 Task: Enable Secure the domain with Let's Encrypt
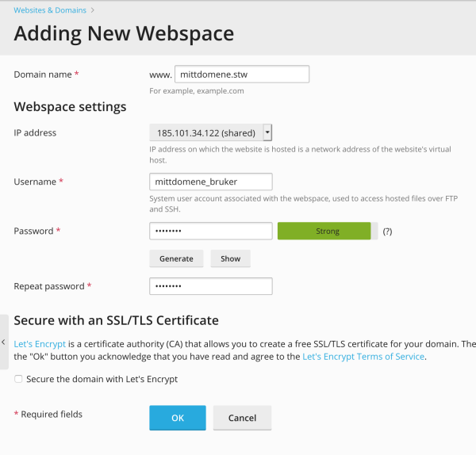(18, 379)
